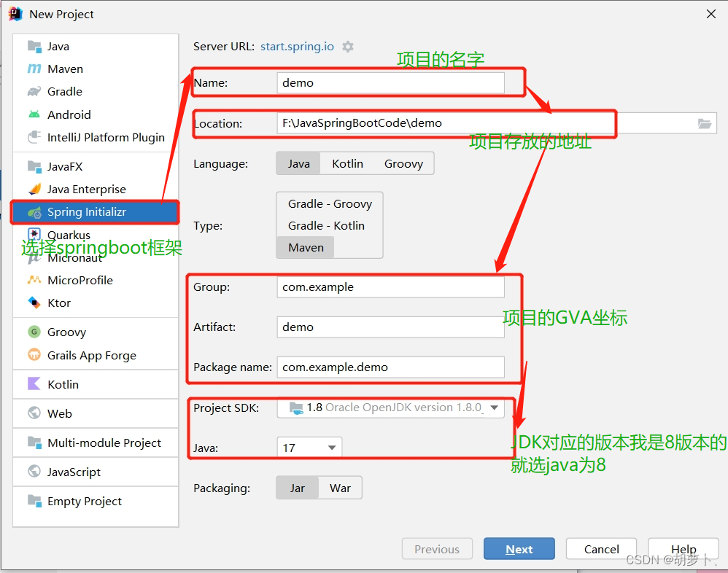This screenshot has width=728, height=573.
Task: Select Grails App Forge text
Action: pyautogui.click(x=92, y=356)
